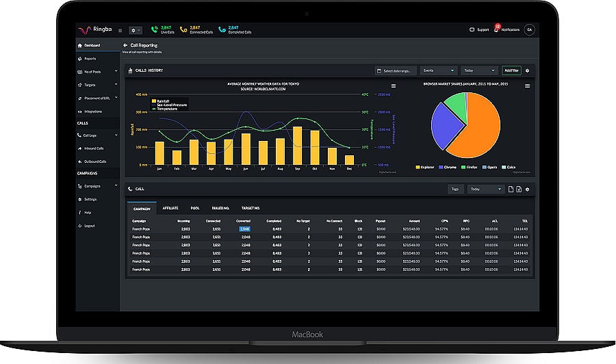This screenshot has height=364, width=616.
Task: Open the Support chat icon
Action: pos(472,29)
